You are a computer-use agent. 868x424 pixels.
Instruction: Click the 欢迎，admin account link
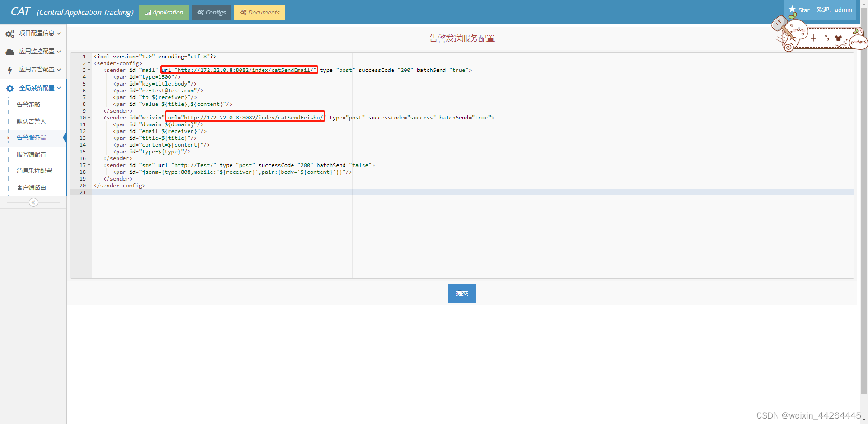pyautogui.click(x=834, y=9)
